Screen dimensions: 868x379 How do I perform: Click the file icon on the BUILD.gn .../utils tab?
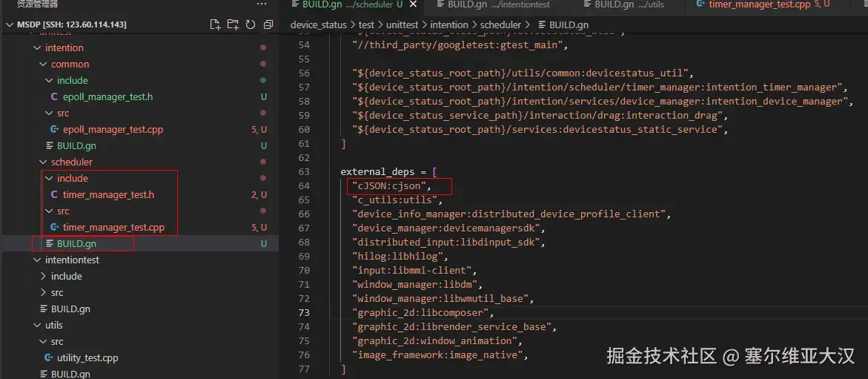586,4
